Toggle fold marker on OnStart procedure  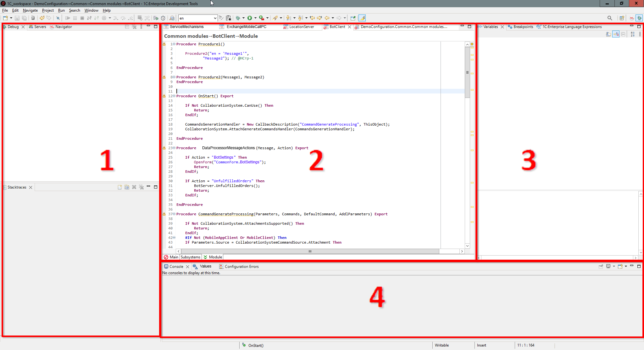[174, 96]
